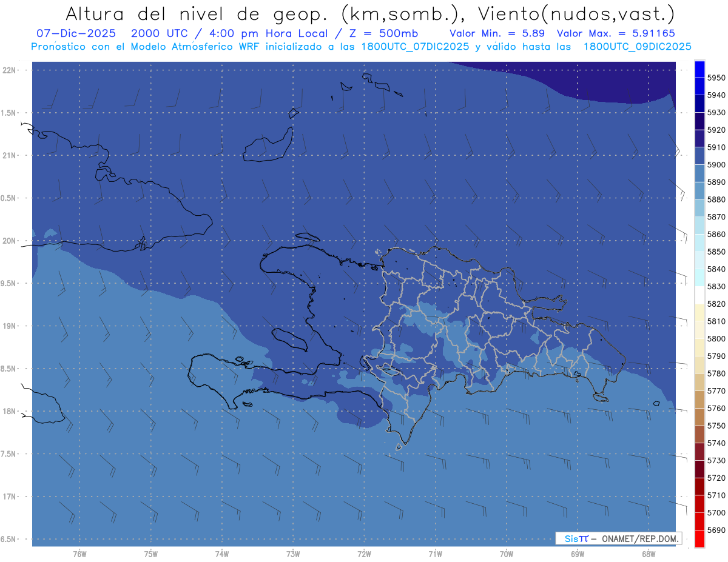Viewport: 728px width, 562px height.
Task: Click the '68W' longitude label
Action: (x=649, y=554)
